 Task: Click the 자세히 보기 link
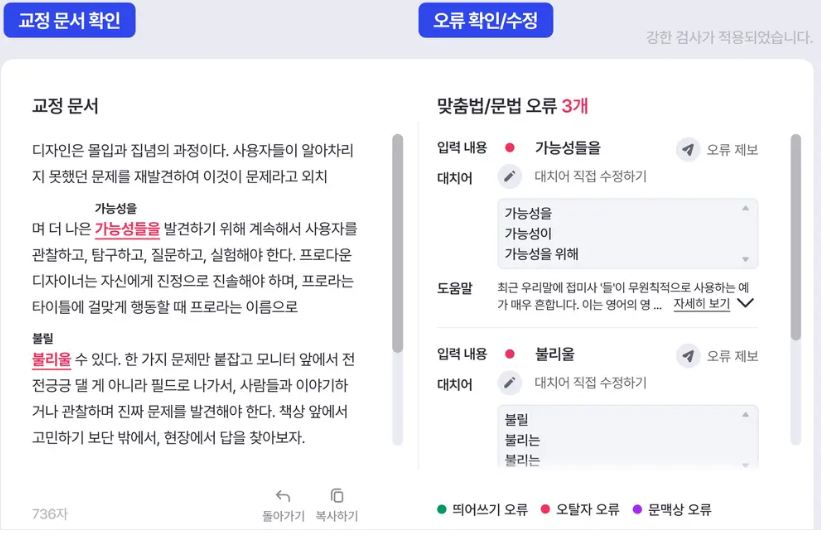click(x=702, y=304)
